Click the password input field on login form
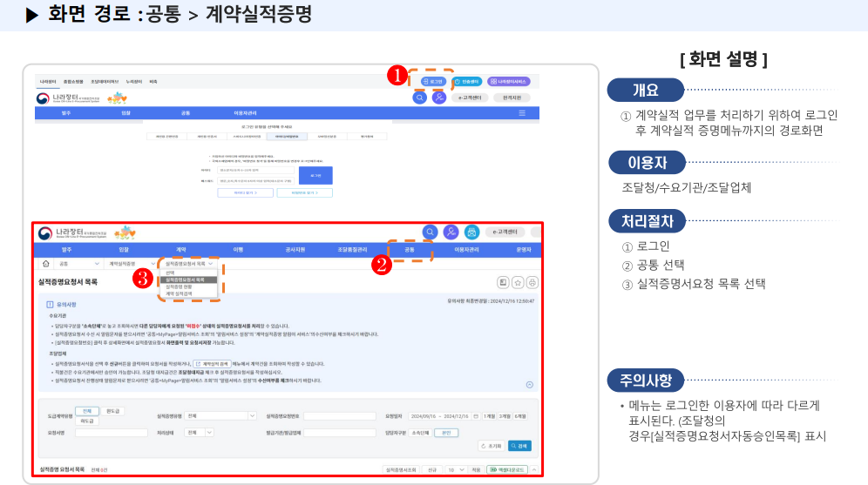 pos(255,181)
